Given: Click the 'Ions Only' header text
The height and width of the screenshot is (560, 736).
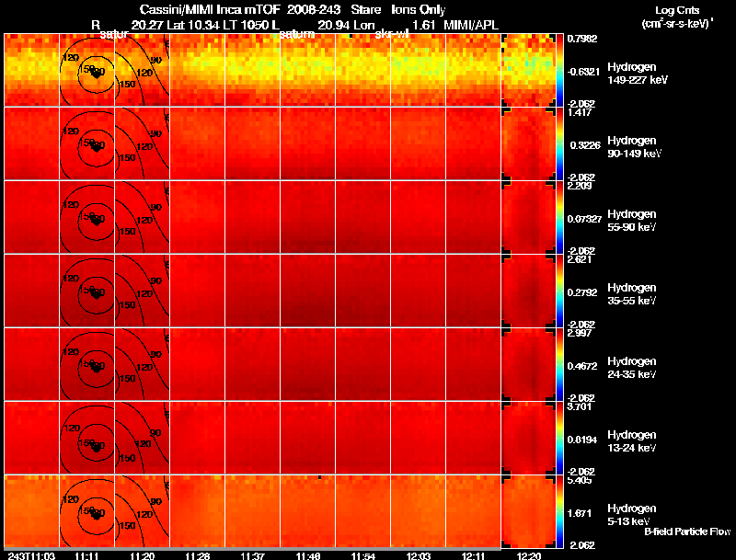Looking at the screenshot, I should [419, 9].
